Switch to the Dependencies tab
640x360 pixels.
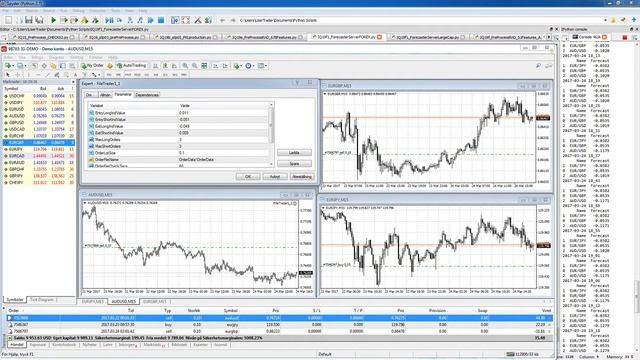(x=147, y=95)
